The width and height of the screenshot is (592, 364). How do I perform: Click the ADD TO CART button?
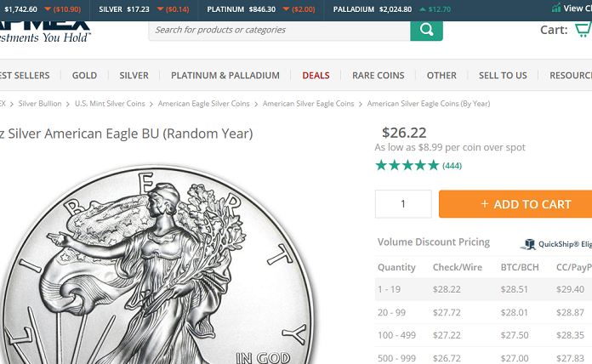click(515, 204)
